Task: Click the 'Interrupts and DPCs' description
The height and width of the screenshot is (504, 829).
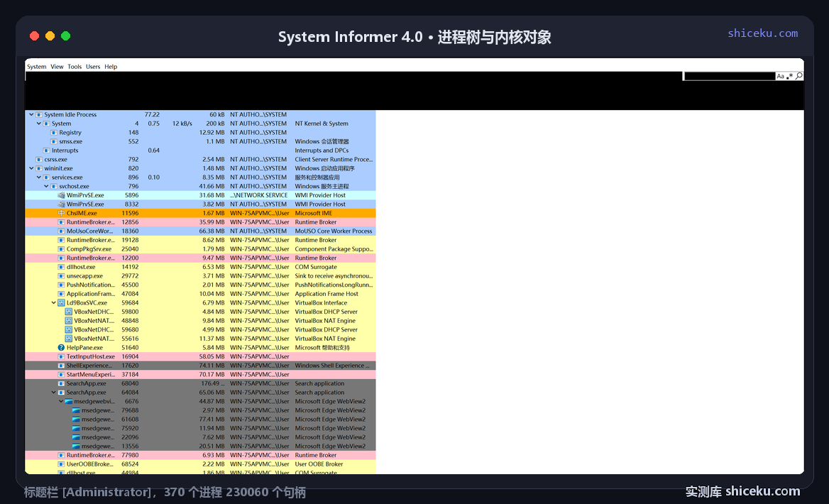Action: click(322, 150)
